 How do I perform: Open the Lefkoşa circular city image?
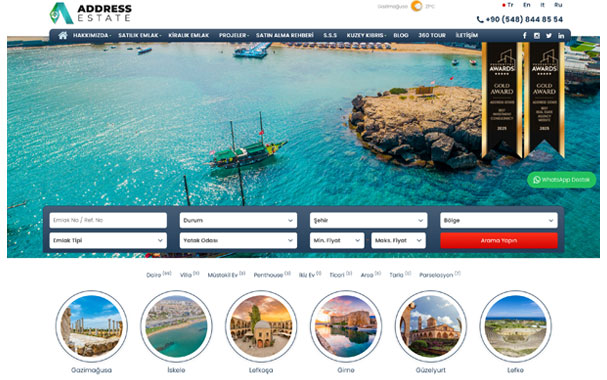tap(261, 326)
